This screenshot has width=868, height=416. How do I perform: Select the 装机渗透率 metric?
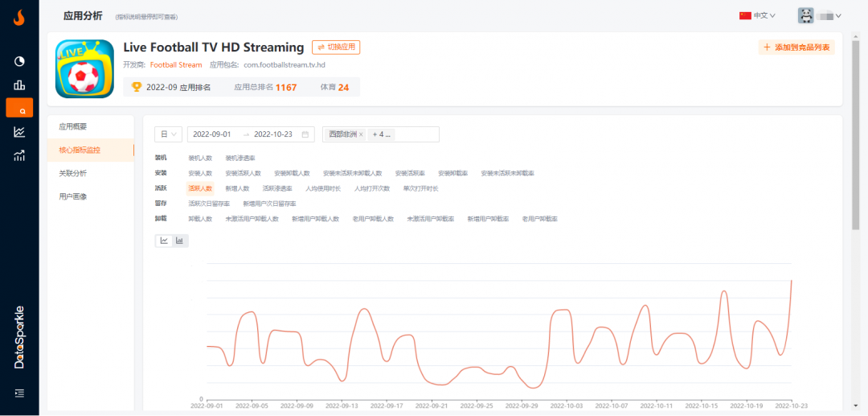click(x=240, y=159)
